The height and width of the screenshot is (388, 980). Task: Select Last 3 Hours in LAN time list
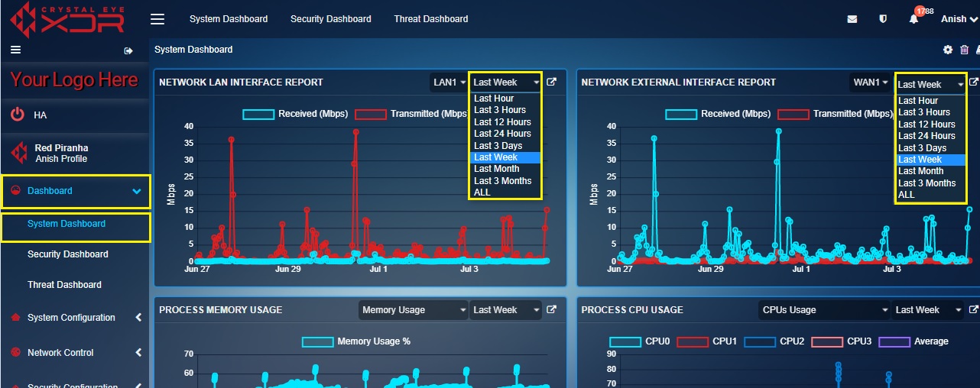pyautogui.click(x=505, y=110)
